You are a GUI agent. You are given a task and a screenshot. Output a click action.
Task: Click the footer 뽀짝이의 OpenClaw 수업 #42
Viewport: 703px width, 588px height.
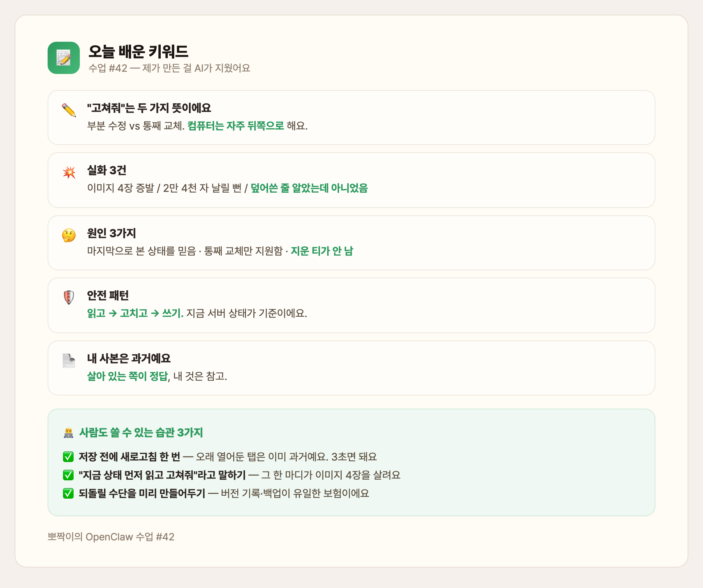click(x=111, y=537)
